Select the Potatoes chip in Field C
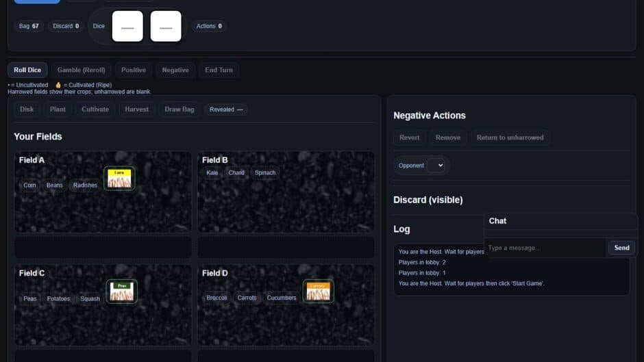This screenshot has height=362, width=644. (58, 299)
